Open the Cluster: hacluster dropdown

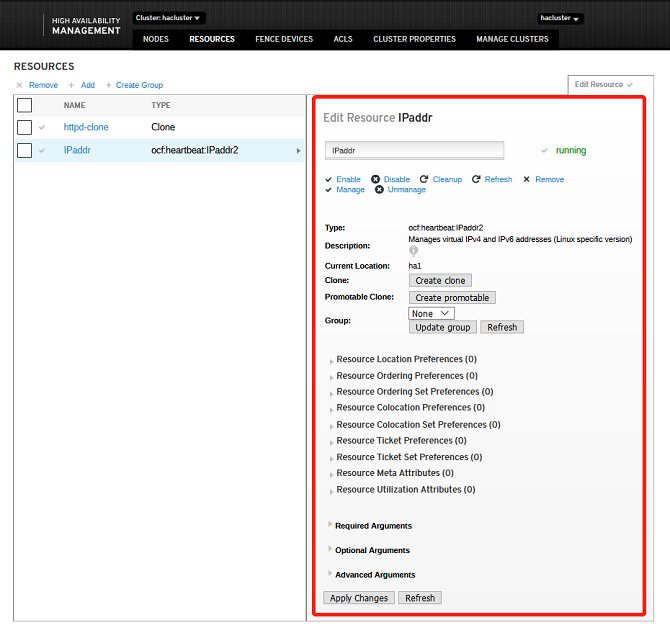pos(169,18)
